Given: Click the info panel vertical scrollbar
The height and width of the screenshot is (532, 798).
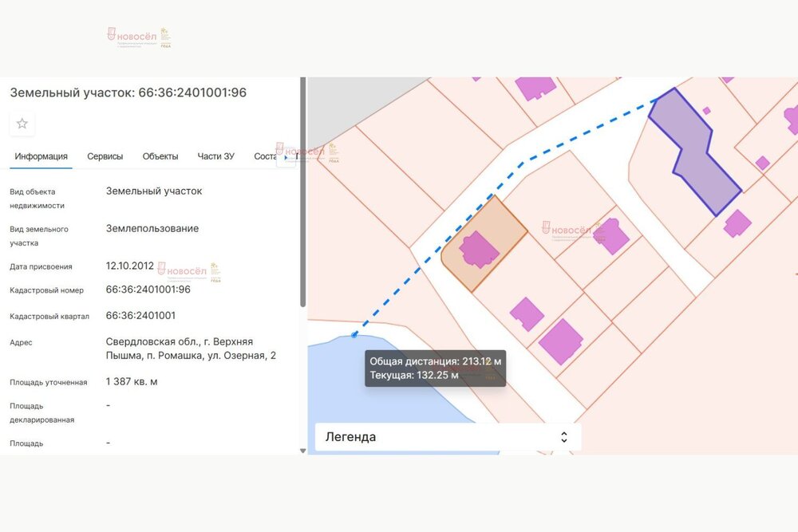Looking at the screenshot, I should [x=302, y=191].
